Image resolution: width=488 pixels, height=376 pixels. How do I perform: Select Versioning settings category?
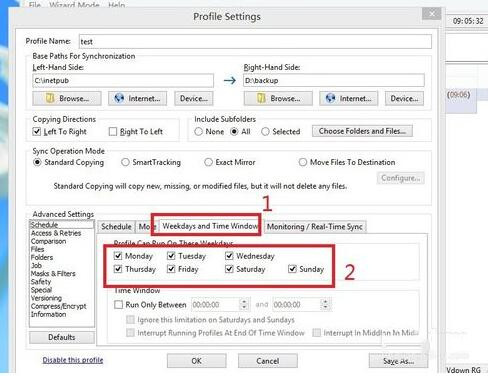pos(46,298)
